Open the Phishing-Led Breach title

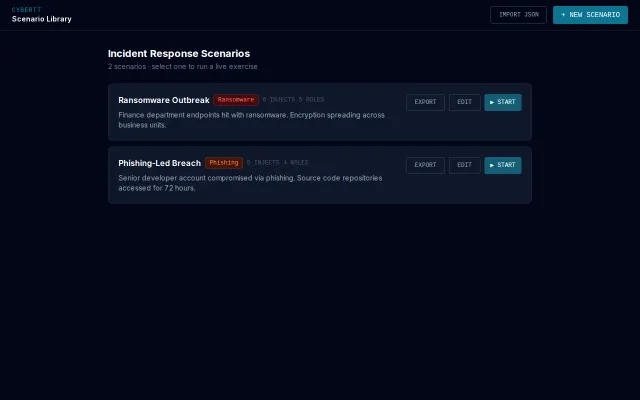160,163
